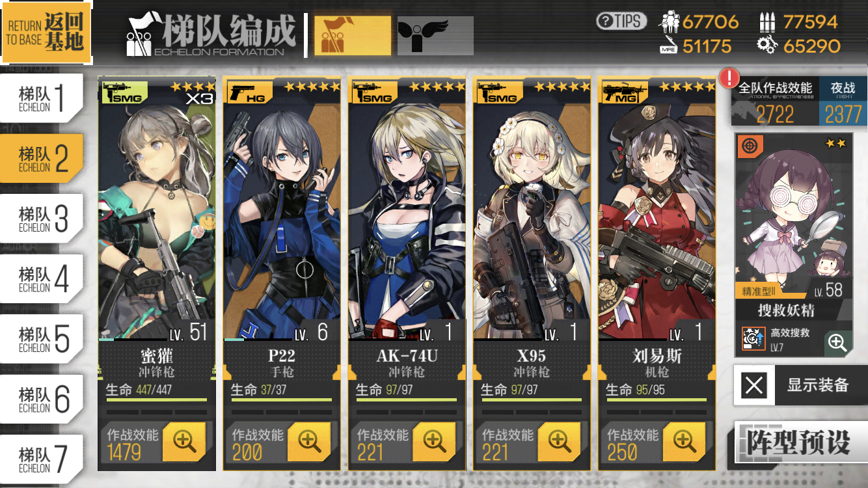The height and width of the screenshot is (488, 868).
Task: Open combat effectiveness magnifier for P22
Action: (309, 442)
